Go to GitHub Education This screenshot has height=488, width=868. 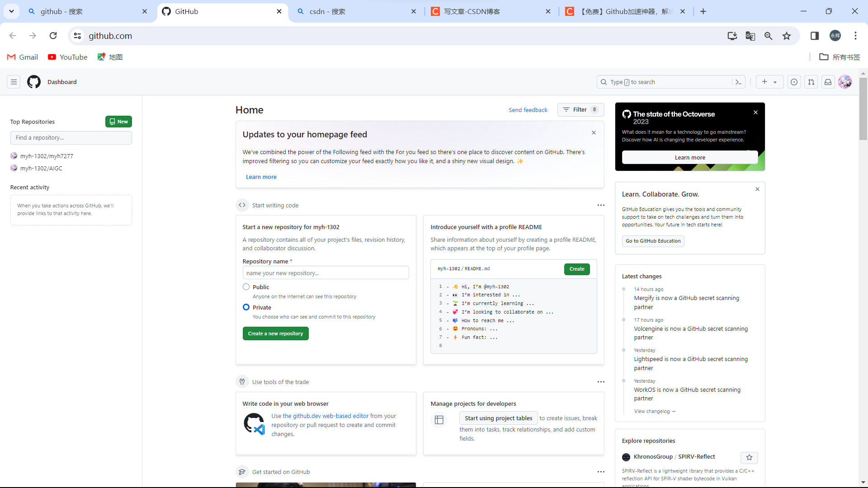[653, 241]
